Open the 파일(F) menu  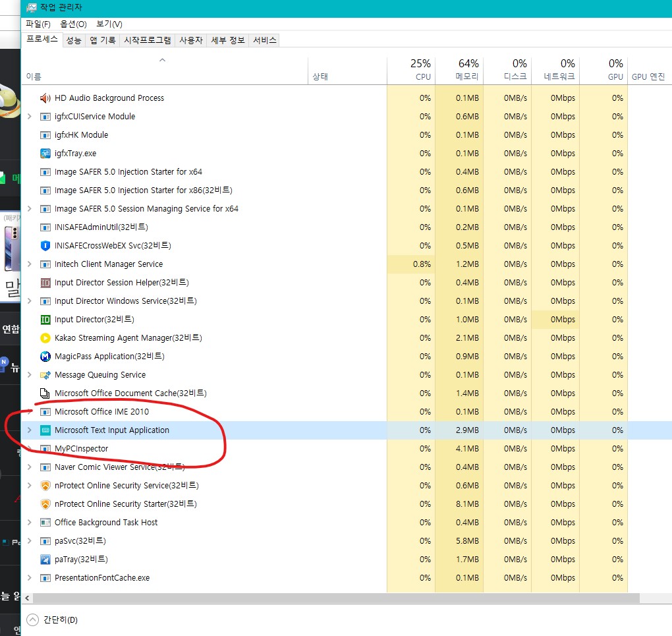tap(38, 24)
